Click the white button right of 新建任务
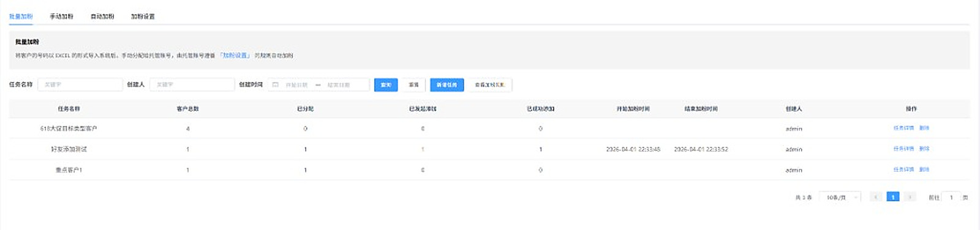The width and height of the screenshot is (980, 230). click(490, 85)
